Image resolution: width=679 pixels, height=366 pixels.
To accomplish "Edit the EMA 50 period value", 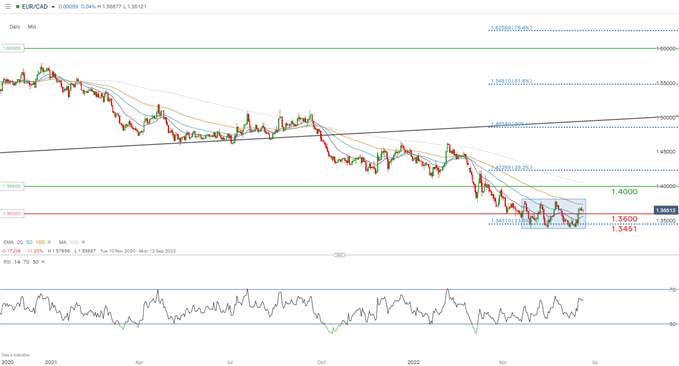I will 29,242.
